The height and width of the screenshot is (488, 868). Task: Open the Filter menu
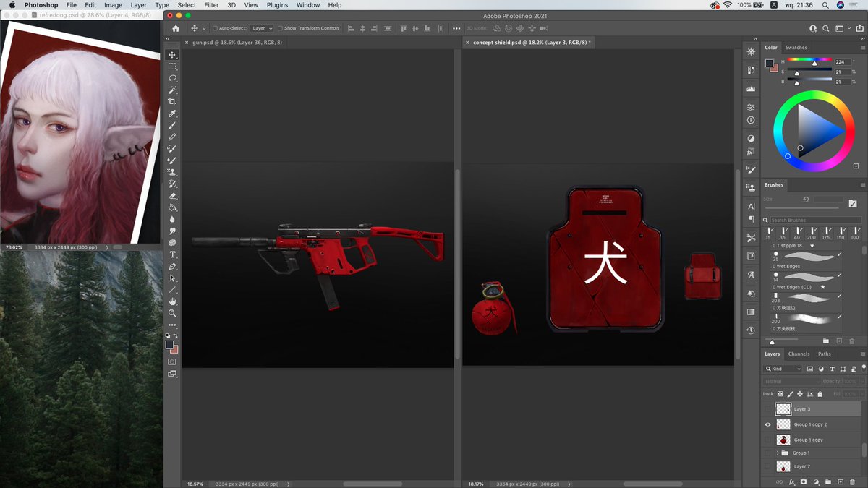click(211, 5)
